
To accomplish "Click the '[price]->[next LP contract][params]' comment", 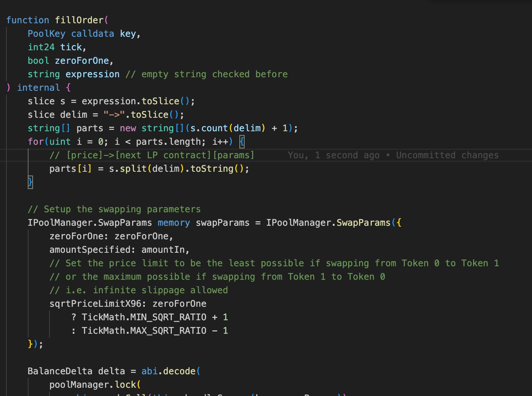I will (x=152, y=155).
